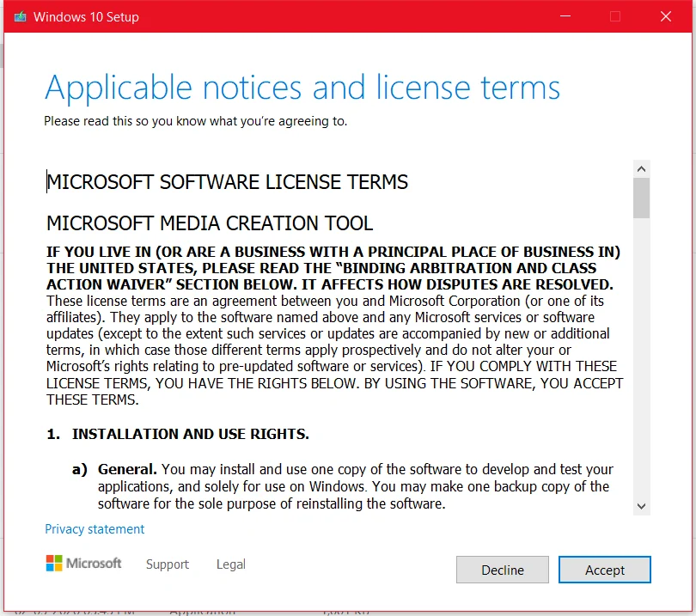Click the 'MICROSOFT SOFTWARE LICENSE TERMS' heading
The width and height of the screenshot is (696, 616).
click(227, 182)
